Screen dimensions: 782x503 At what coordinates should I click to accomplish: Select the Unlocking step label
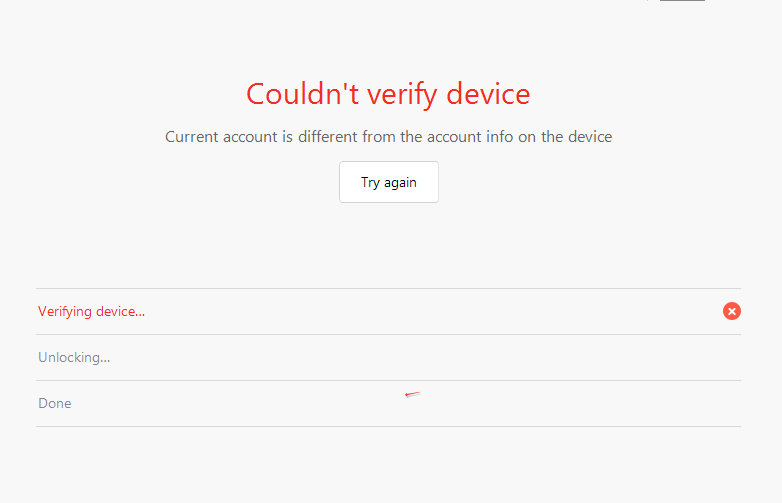[74, 357]
